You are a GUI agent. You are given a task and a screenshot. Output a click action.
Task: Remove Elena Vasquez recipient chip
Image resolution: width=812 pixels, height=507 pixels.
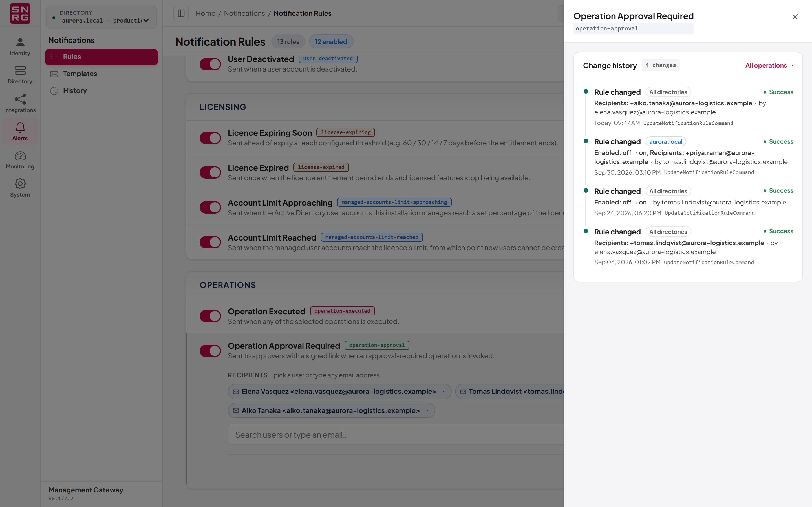coord(443,392)
